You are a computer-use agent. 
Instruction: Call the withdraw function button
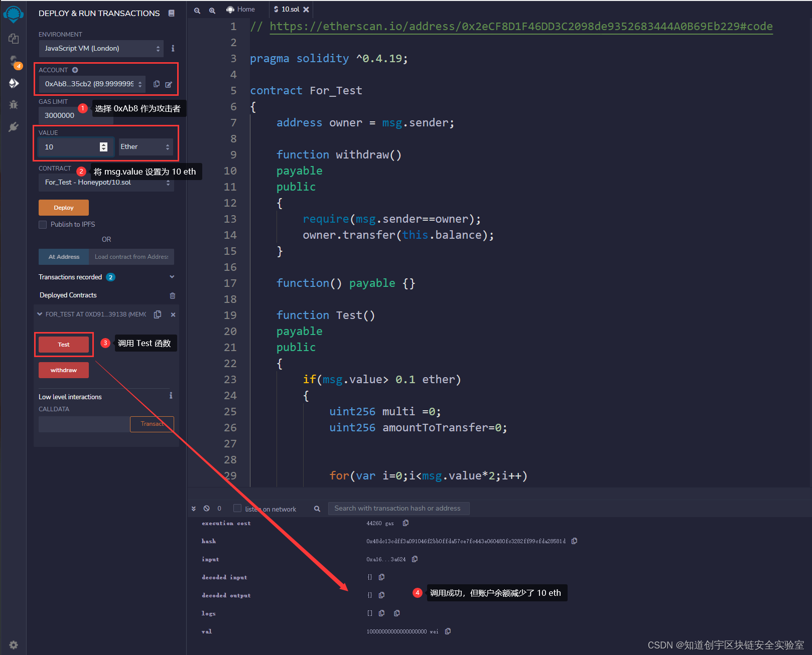pos(64,370)
